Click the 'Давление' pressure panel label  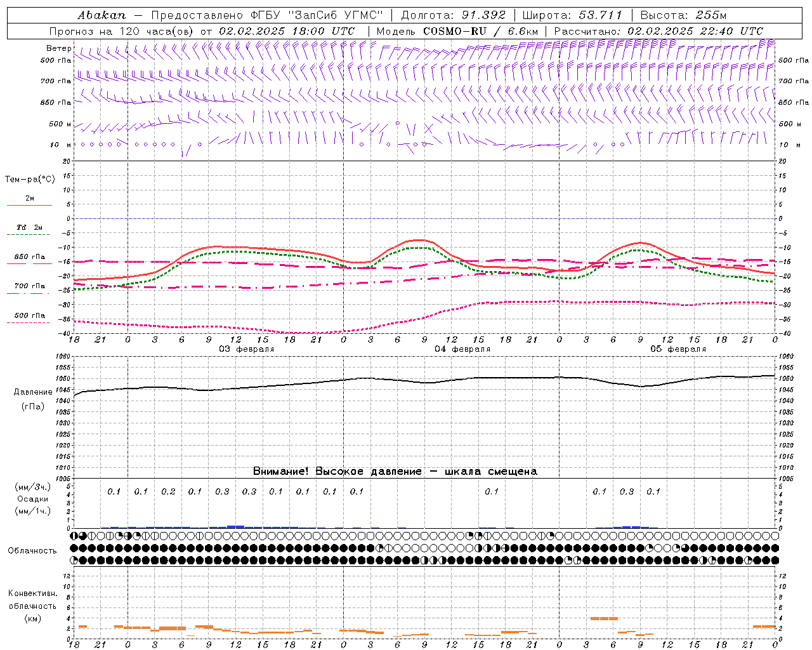click(x=33, y=392)
